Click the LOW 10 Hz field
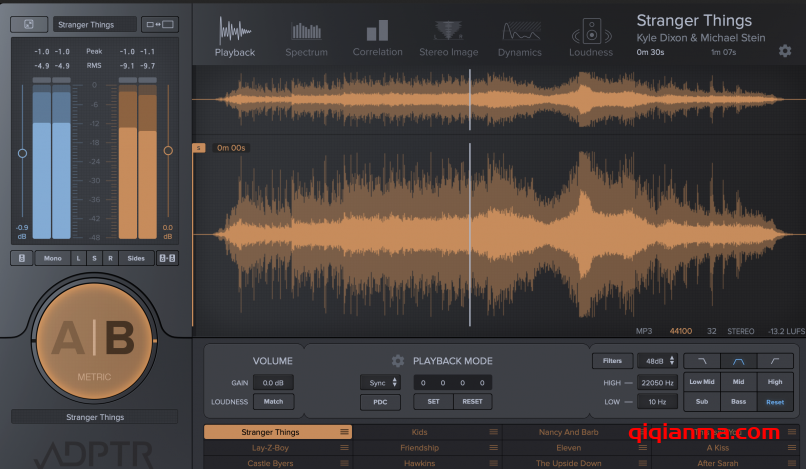 pos(657,402)
